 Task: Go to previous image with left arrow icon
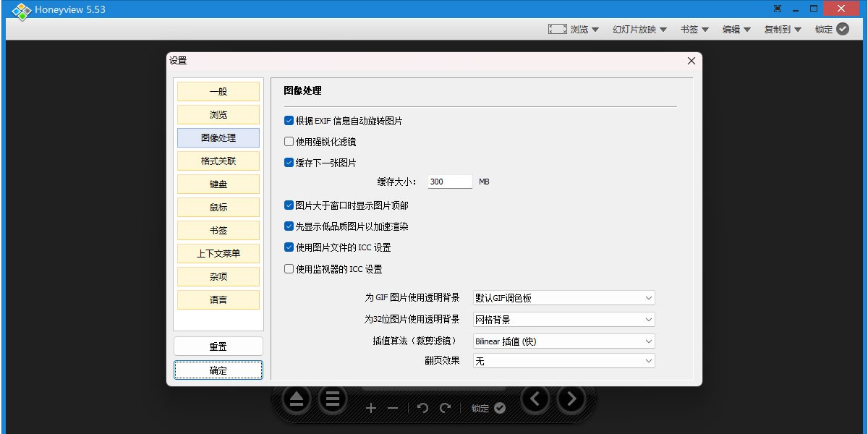coord(535,399)
